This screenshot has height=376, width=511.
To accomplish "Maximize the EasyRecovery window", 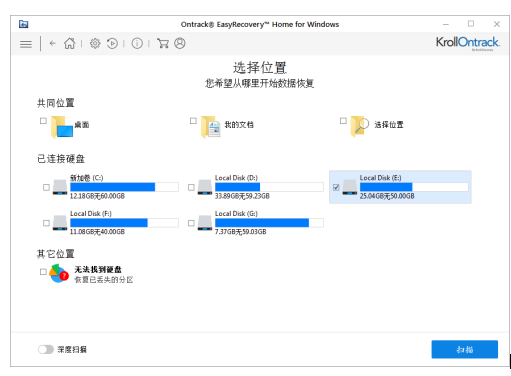I will coord(471,24).
